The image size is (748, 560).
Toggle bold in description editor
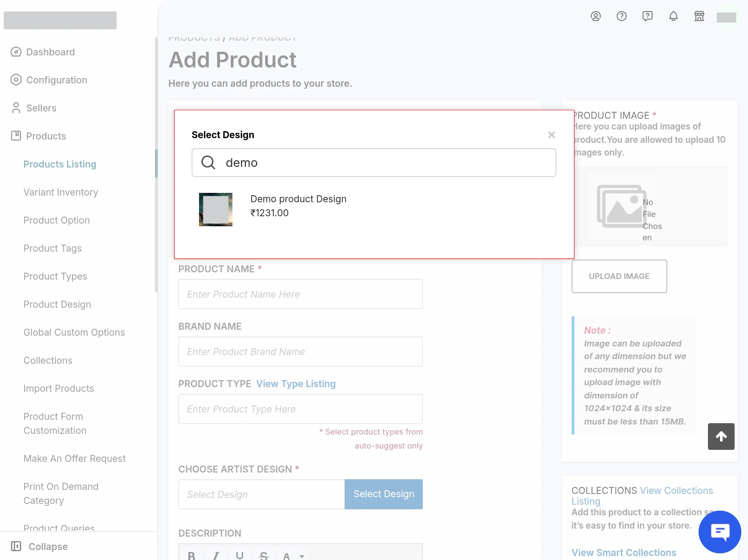191,555
